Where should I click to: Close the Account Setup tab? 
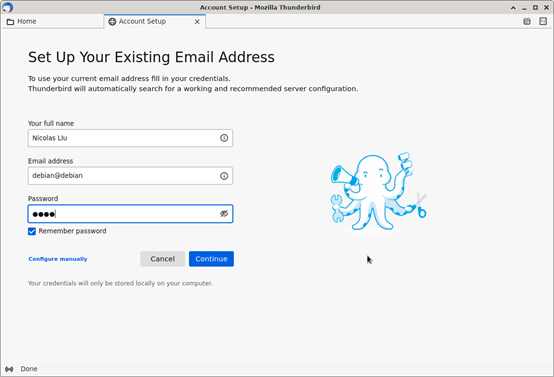(x=197, y=22)
